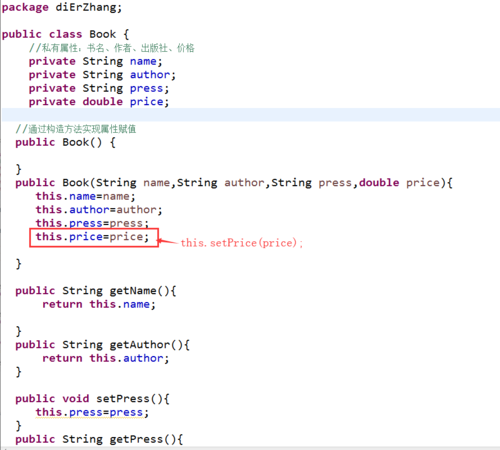Viewport: 500px width, 450px height.
Task: Click the Chinese comment above public Book()
Action: [x=76, y=129]
